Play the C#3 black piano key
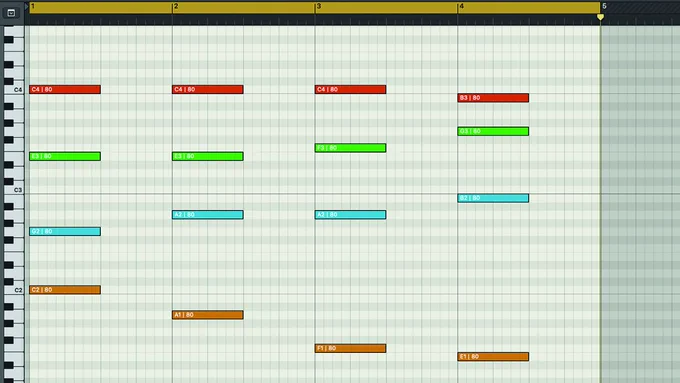680x383 pixels. pyautogui.click(x=9, y=181)
